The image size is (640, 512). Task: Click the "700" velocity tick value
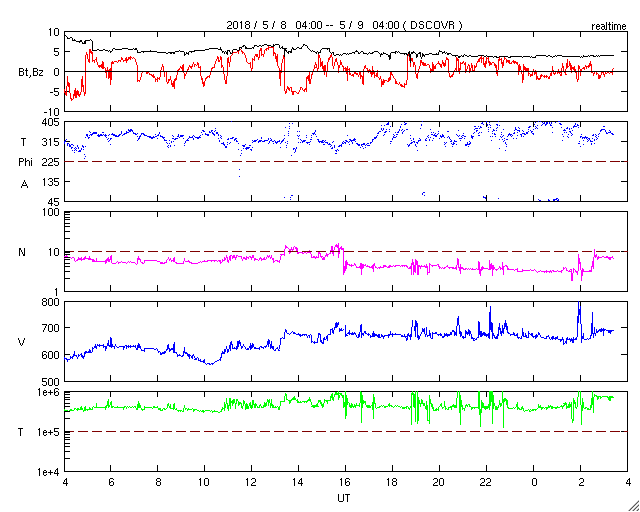(x=51, y=328)
